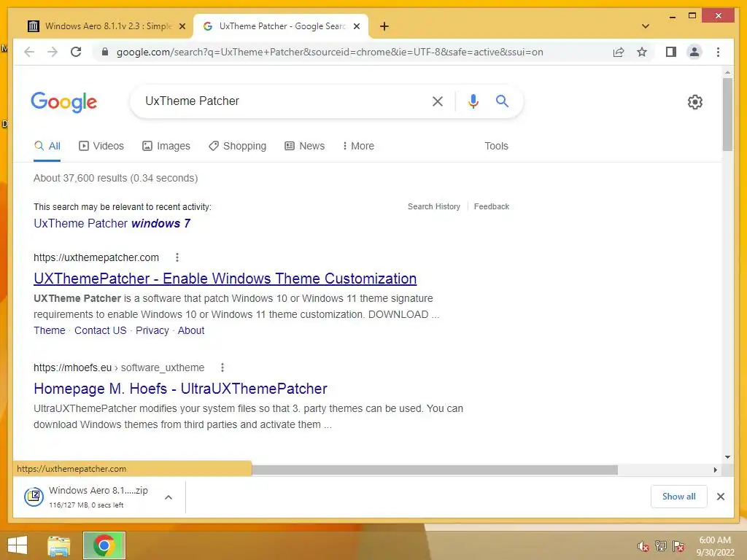Switch to Shopping results
Viewport: 747px width, 560px height.
point(237,146)
